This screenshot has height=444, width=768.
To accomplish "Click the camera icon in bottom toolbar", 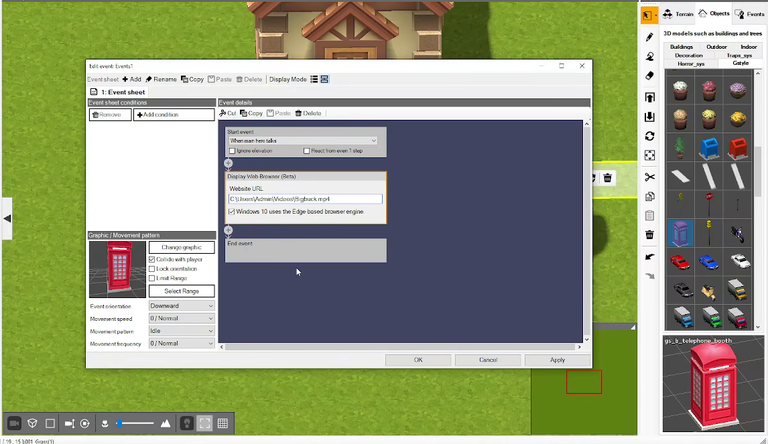I will (x=14, y=423).
